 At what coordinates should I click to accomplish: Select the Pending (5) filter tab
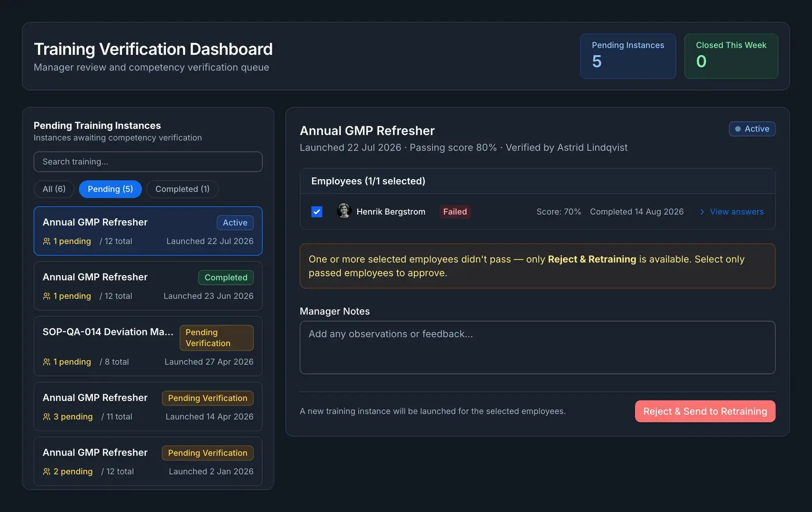110,189
